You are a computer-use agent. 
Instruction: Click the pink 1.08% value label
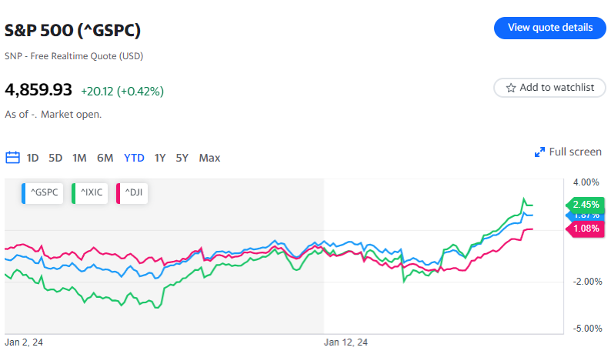586,229
